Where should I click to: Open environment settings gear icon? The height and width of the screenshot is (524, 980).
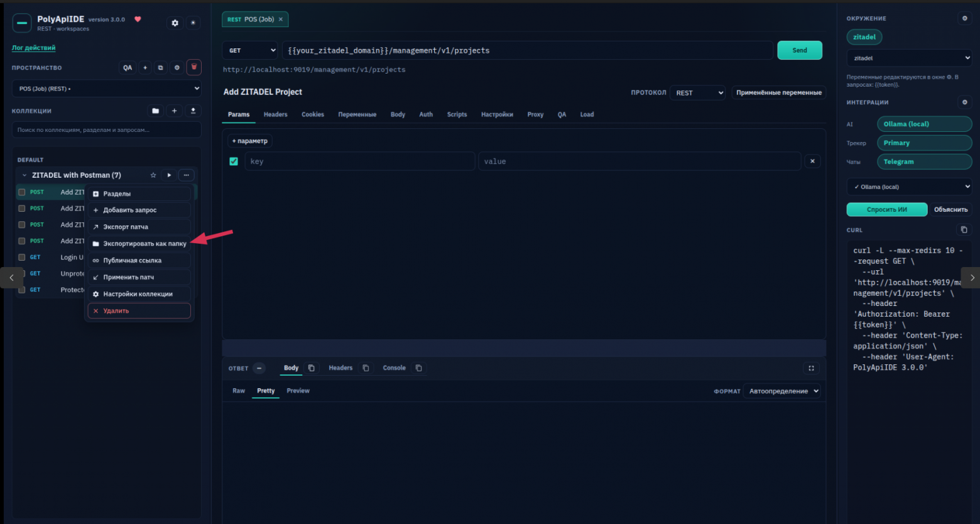click(x=965, y=18)
